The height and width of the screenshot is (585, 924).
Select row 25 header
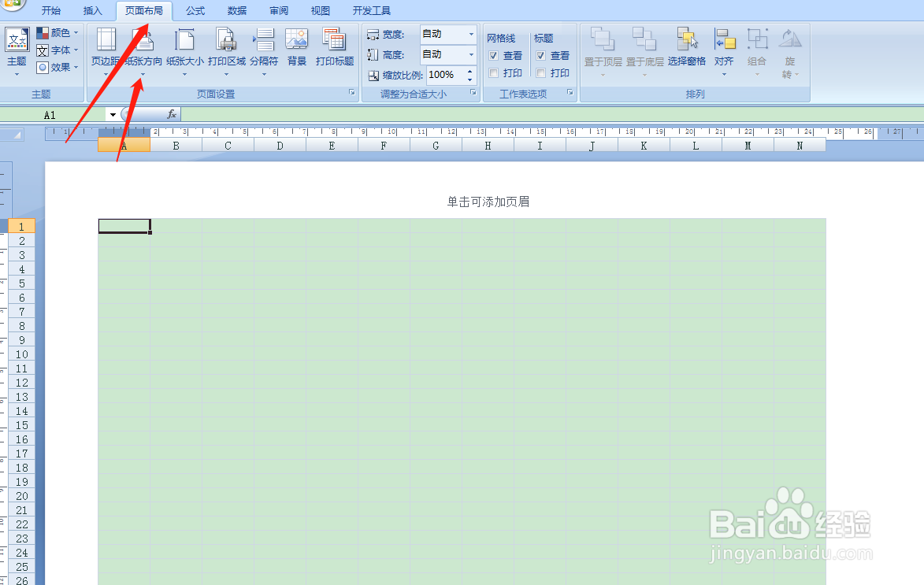click(x=22, y=567)
